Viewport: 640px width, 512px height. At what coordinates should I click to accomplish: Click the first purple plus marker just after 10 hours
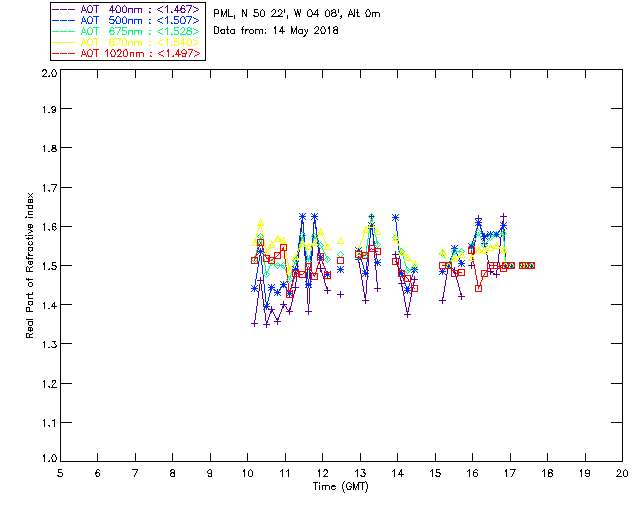point(254,324)
